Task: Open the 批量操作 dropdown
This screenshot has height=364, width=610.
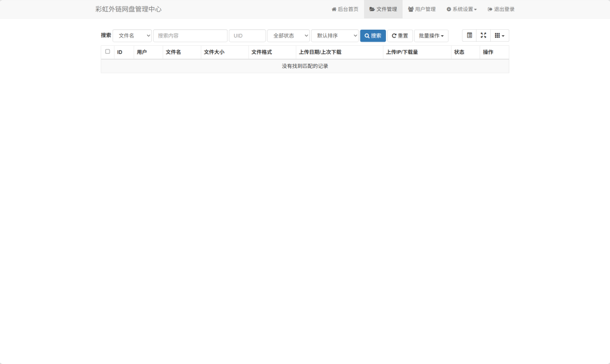Action: [431, 36]
